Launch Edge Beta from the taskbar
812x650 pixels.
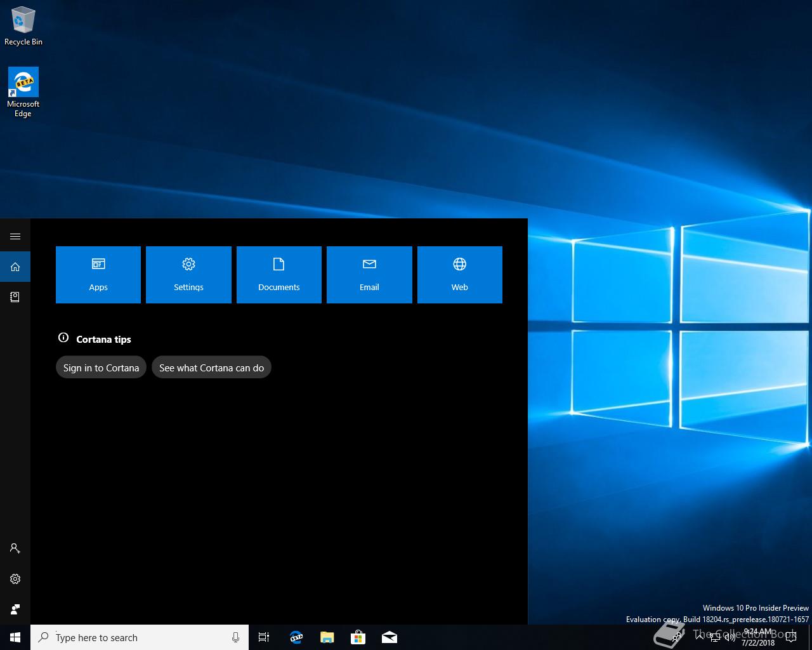(296, 637)
